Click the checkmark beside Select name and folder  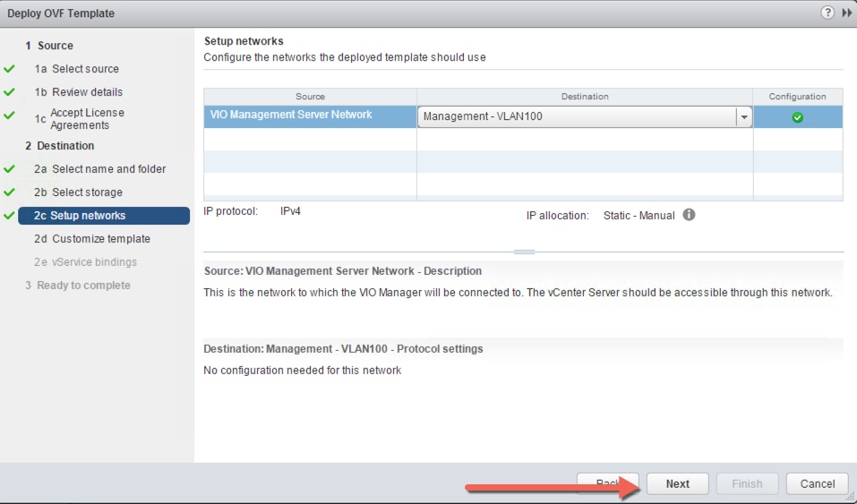pos(10,169)
